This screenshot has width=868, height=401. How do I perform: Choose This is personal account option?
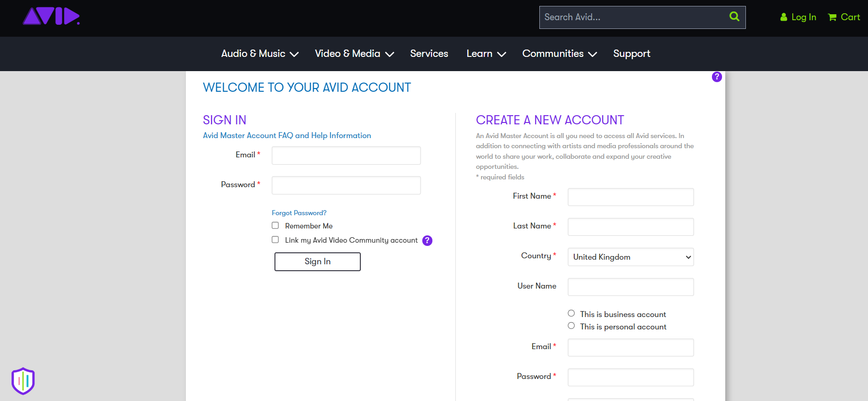click(571, 326)
